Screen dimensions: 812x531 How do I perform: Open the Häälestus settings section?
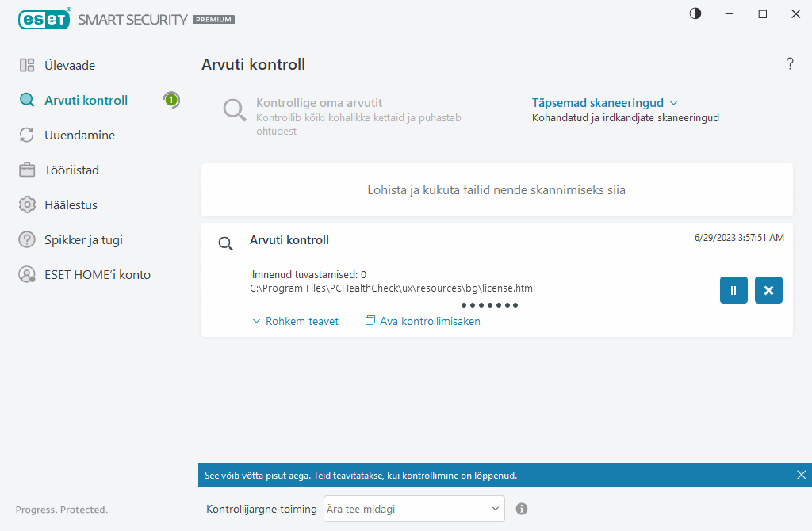click(71, 205)
